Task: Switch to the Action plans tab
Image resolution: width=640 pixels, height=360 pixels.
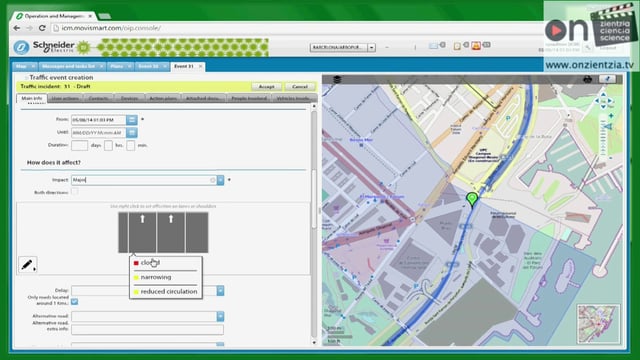Action: click(163, 98)
